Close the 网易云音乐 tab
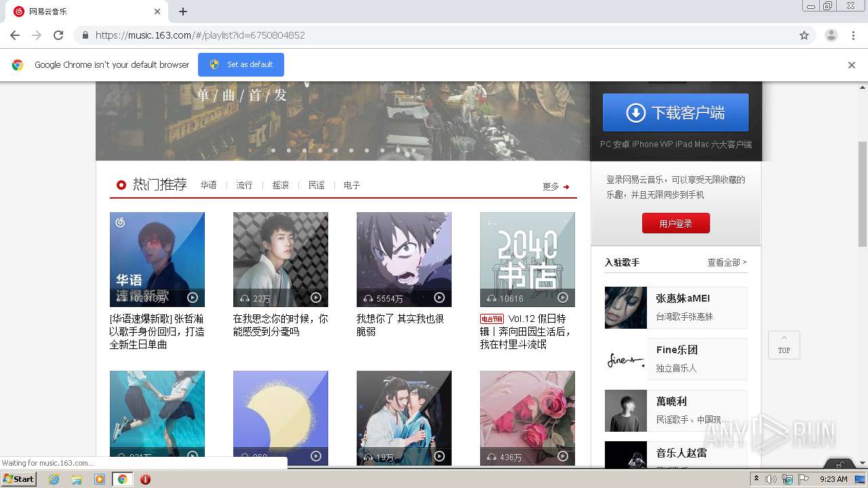 click(157, 12)
